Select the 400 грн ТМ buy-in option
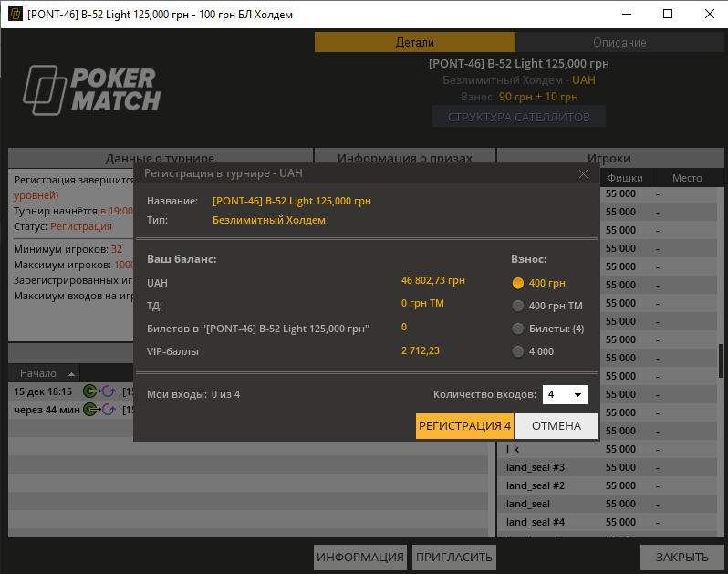 (517, 306)
